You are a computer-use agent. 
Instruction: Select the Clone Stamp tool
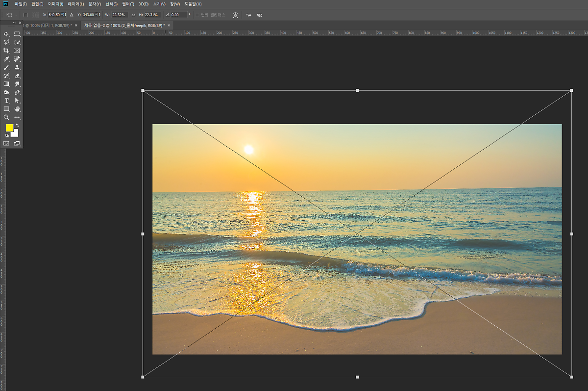tap(17, 67)
